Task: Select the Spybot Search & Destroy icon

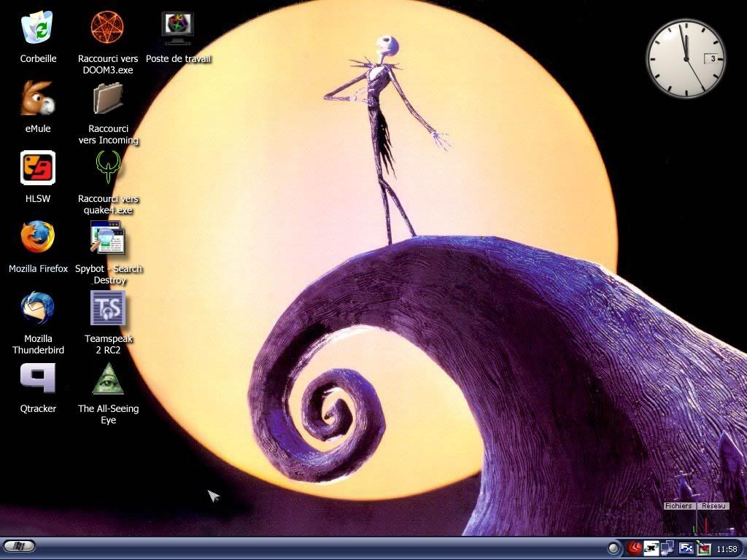Action: 108,238
